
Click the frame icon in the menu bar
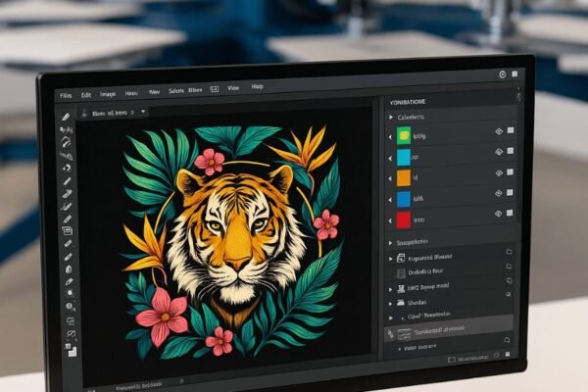214,89
